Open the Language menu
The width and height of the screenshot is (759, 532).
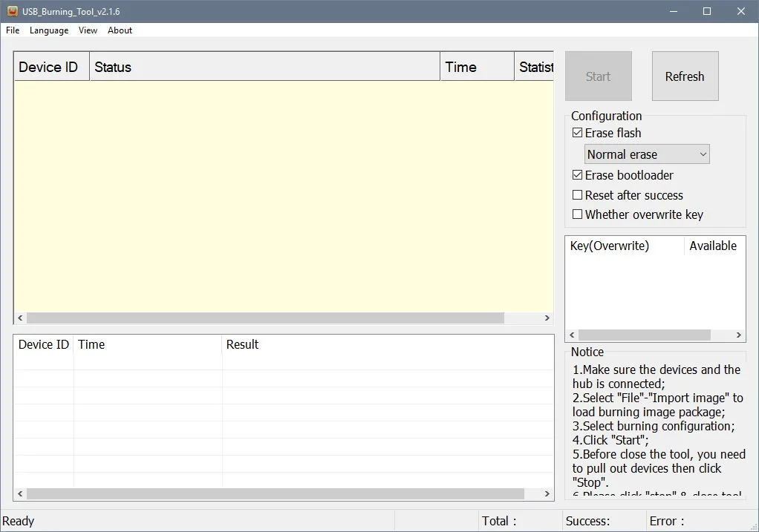click(49, 30)
